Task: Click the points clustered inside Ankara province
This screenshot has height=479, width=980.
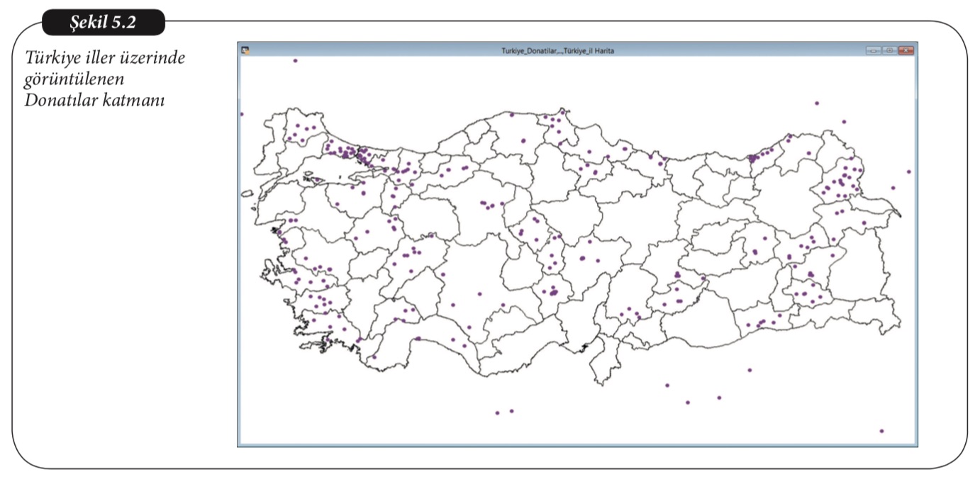Action: [x=488, y=205]
